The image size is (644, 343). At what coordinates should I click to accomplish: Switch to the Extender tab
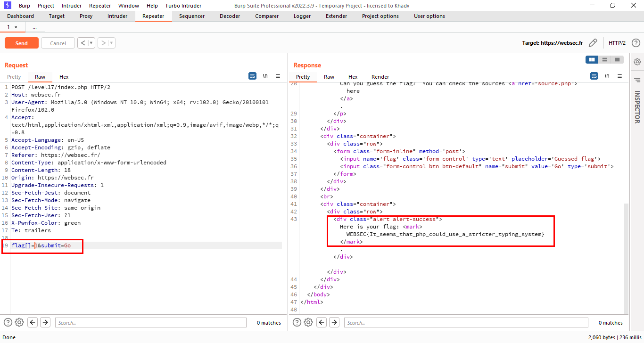click(336, 16)
